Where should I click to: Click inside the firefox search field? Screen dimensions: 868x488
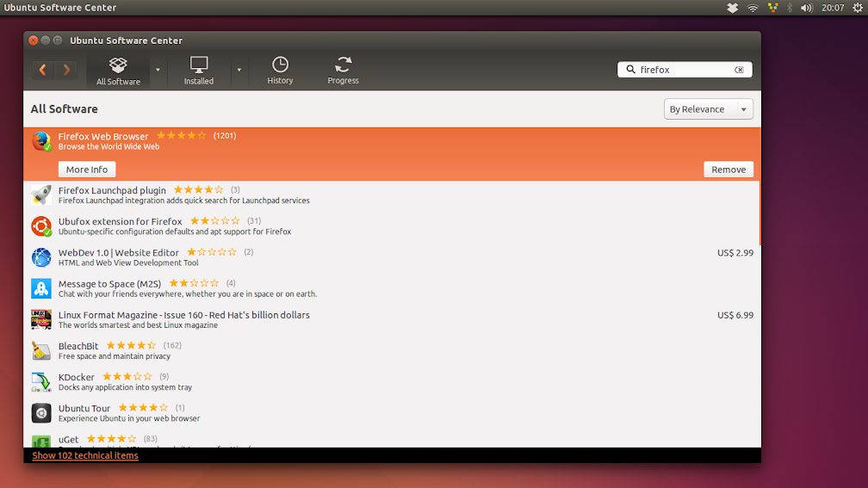point(685,70)
